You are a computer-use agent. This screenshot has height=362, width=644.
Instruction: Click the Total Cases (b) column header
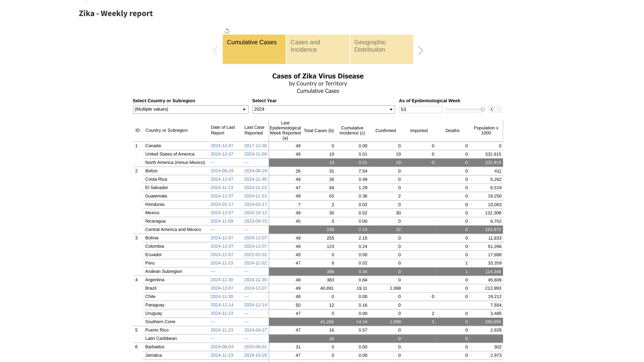(318, 131)
